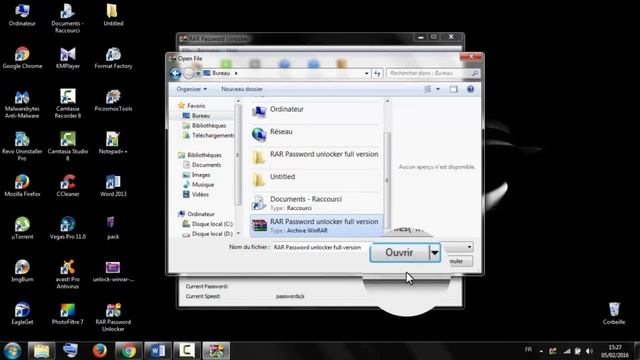Open Mozilla Firefox desktop icon
The height and width of the screenshot is (360, 640).
click(22, 186)
